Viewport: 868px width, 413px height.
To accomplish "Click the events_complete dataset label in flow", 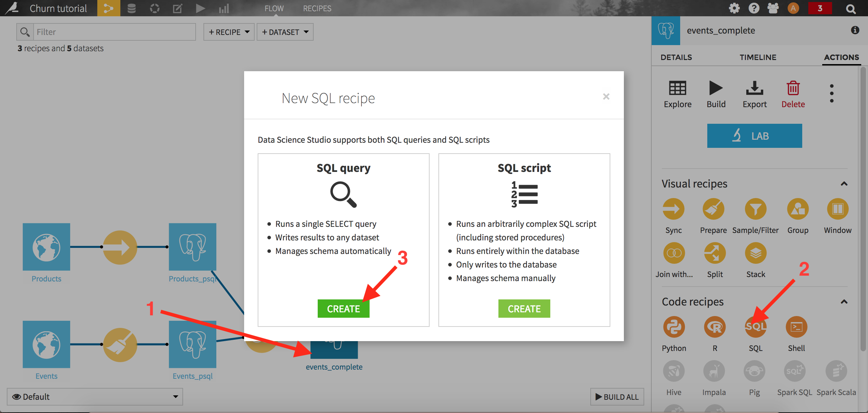I will [334, 367].
